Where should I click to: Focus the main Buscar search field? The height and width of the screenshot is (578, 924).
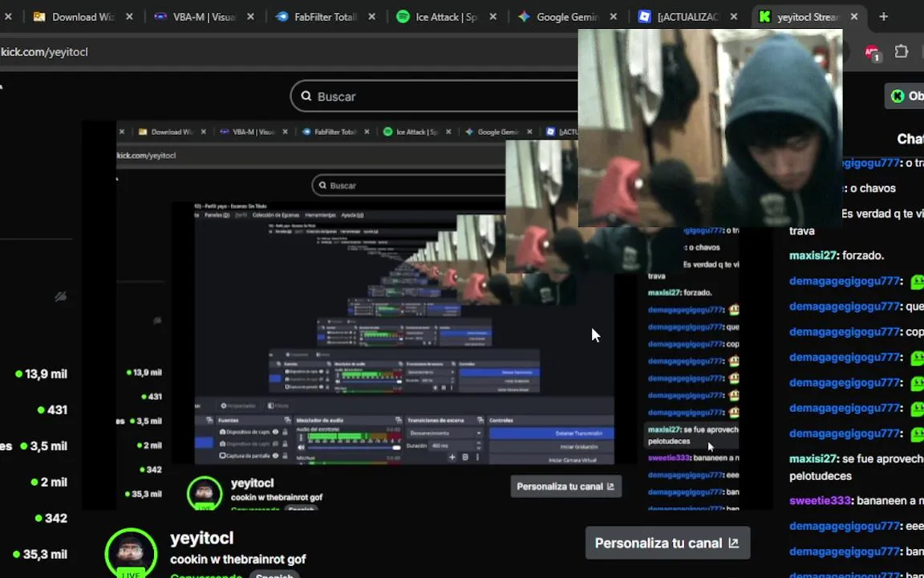pos(434,96)
